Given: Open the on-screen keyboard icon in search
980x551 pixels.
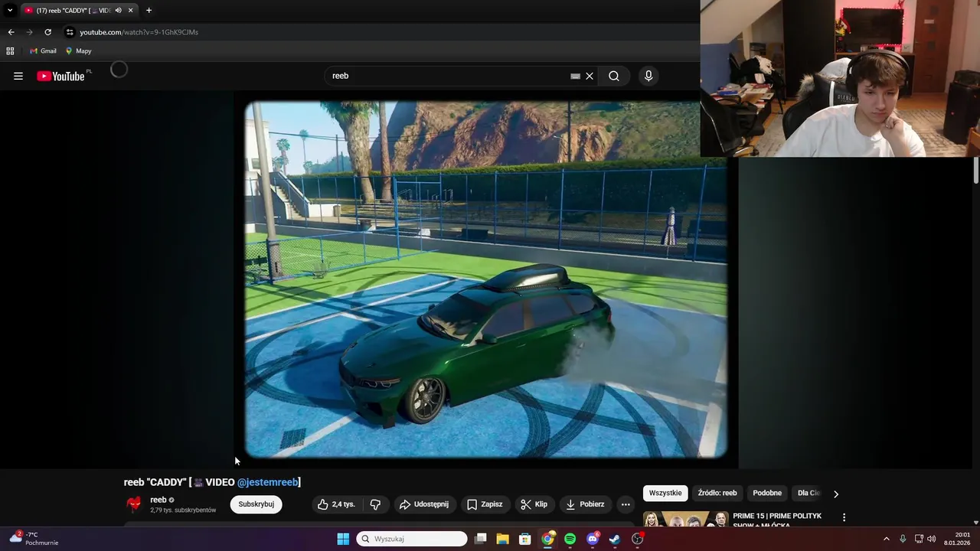Looking at the screenshot, I should point(575,76).
